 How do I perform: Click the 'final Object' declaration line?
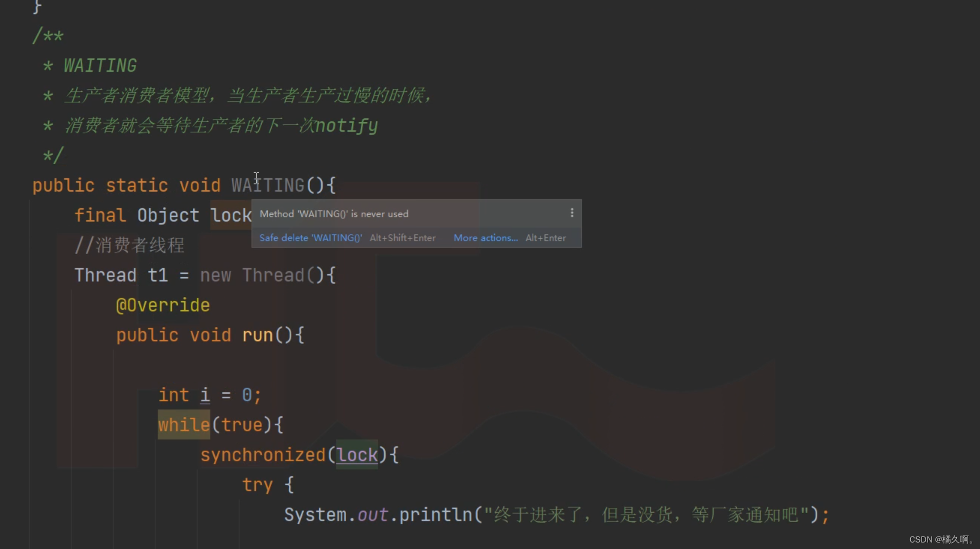pos(163,216)
